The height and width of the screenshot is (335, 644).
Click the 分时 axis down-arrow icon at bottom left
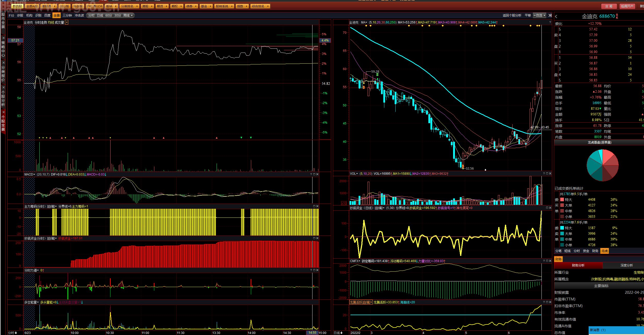[16, 333]
